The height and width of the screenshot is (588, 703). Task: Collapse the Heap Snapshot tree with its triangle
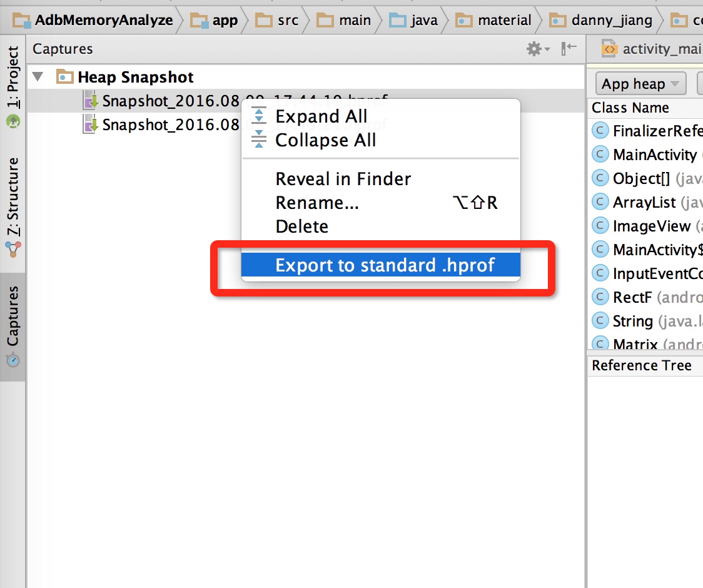click(39, 76)
